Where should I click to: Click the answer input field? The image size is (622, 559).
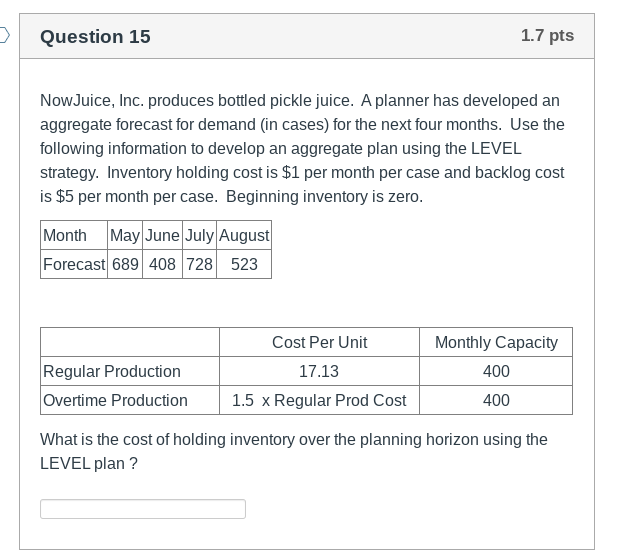143,509
